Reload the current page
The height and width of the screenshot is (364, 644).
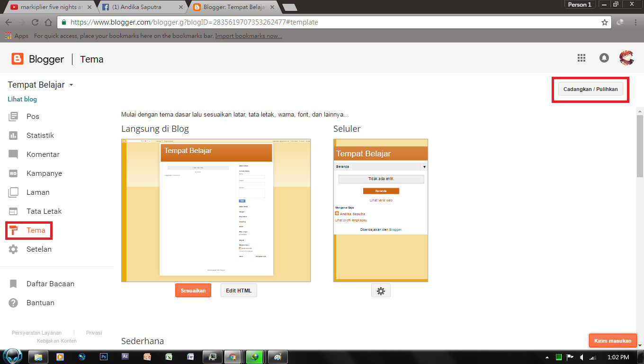(35, 22)
